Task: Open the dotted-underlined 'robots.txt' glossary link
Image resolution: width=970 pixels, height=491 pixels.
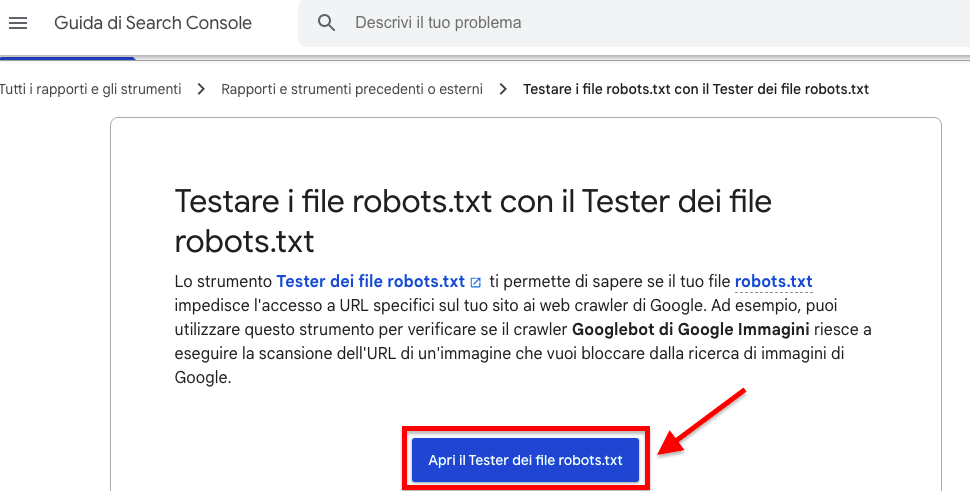Action: click(x=773, y=281)
